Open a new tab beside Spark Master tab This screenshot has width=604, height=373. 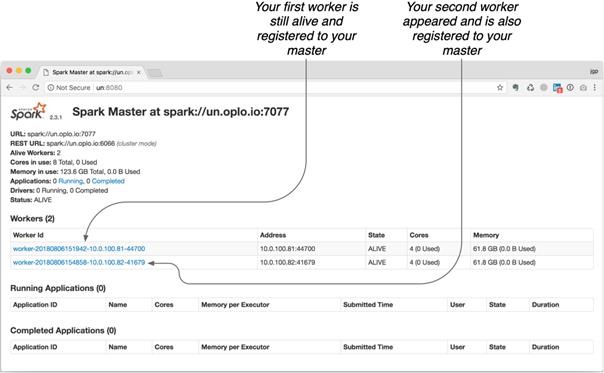[x=155, y=73]
